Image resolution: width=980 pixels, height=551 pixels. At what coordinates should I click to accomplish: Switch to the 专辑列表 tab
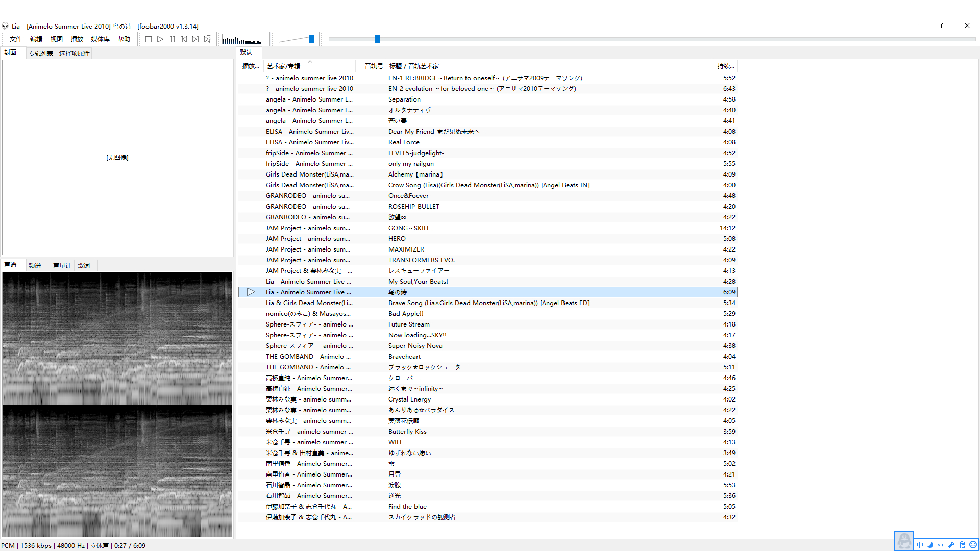[x=41, y=53]
